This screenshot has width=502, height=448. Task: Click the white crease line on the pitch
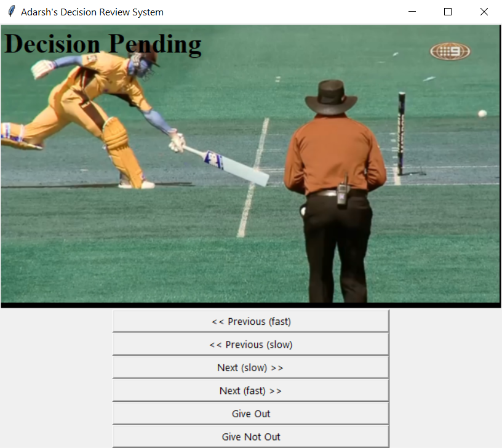pyautogui.click(x=253, y=178)
